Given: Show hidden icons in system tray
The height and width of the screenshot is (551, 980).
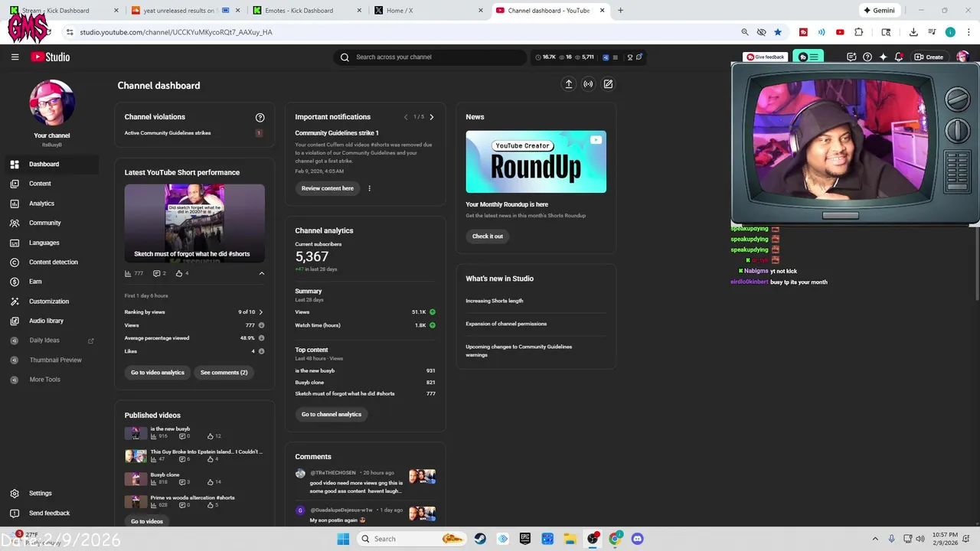Looking at the screenshot, I should pyautogui.click(x=876, y=539).
